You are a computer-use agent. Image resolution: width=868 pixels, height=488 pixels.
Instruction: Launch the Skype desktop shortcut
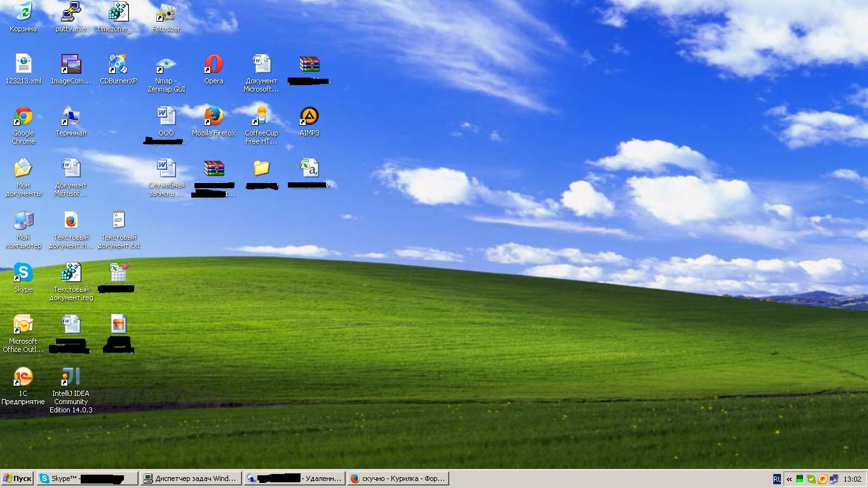pyautogui.click(x=23, y=272)
